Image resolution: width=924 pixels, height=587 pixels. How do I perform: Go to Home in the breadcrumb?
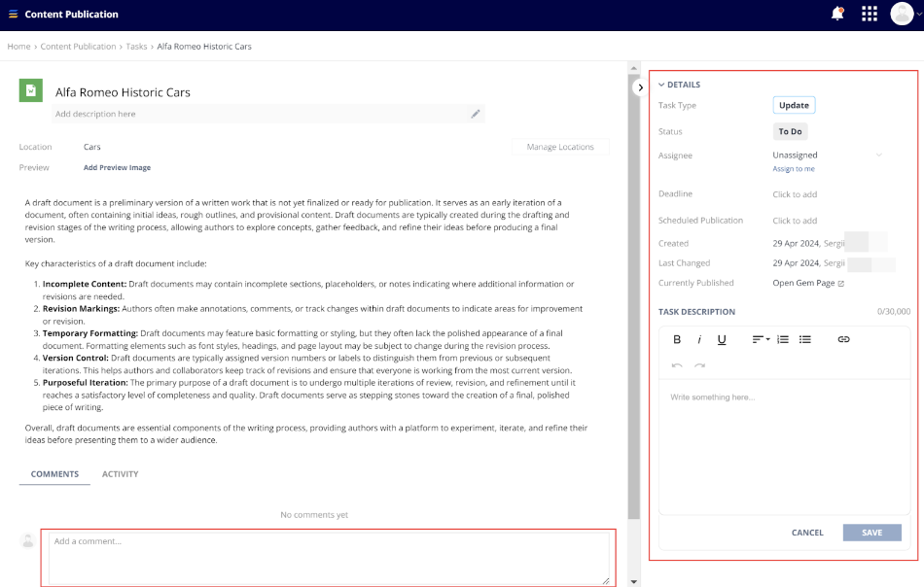[18, 47]
